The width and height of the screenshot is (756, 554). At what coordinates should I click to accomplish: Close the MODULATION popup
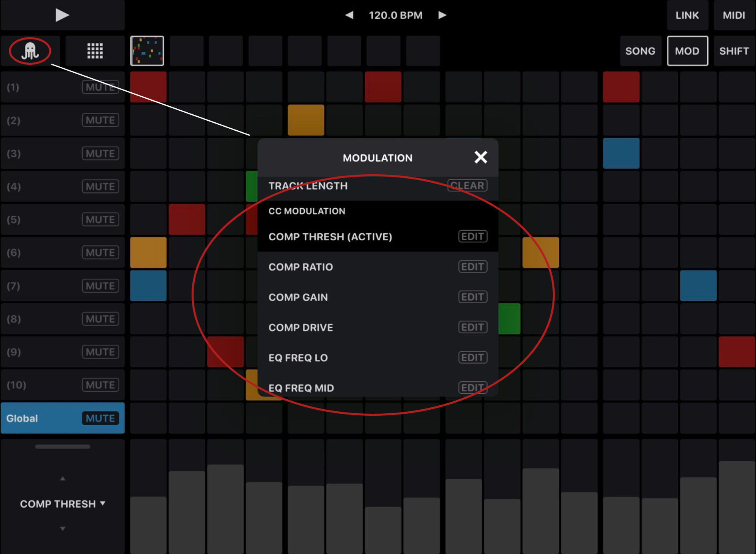pos(481,157)
